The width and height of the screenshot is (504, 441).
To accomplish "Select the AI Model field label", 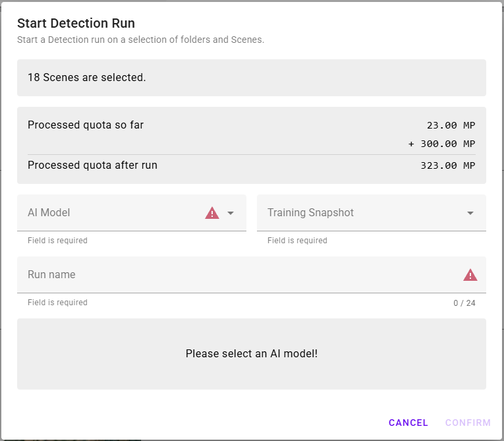I will [x=49, y=213].
